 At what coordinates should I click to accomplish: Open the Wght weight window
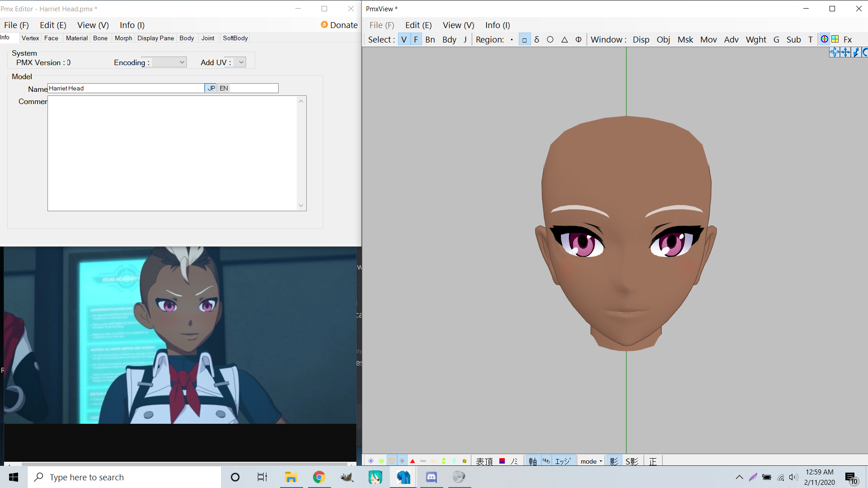click(x=756, y=39)
